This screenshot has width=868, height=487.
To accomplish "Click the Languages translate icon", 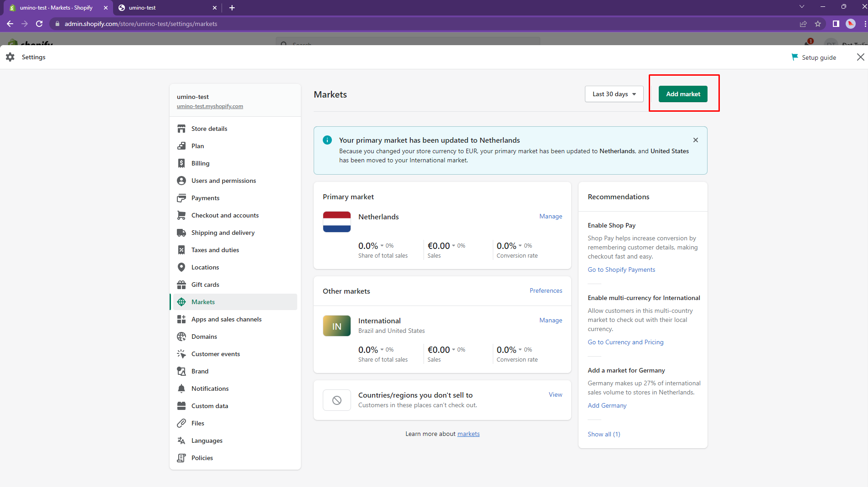I will pos(181,440).
